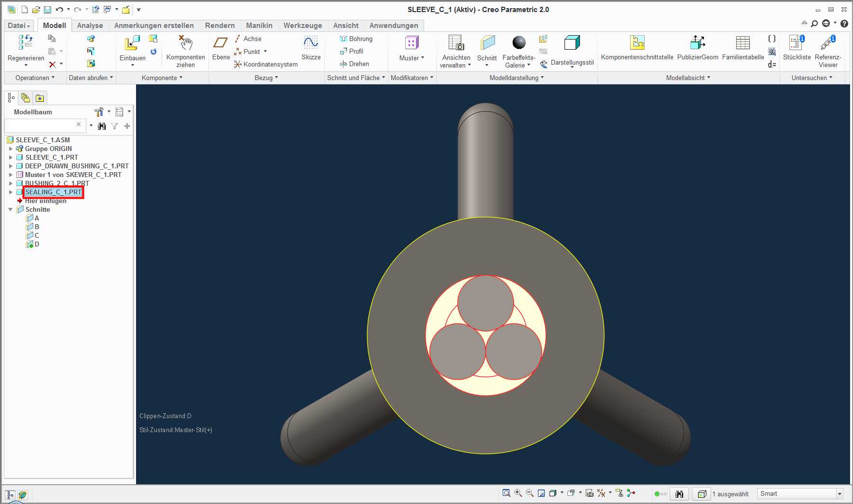Click the PublizierGeom icon
This screenshot has height=504, width=853.
point(698,43)
